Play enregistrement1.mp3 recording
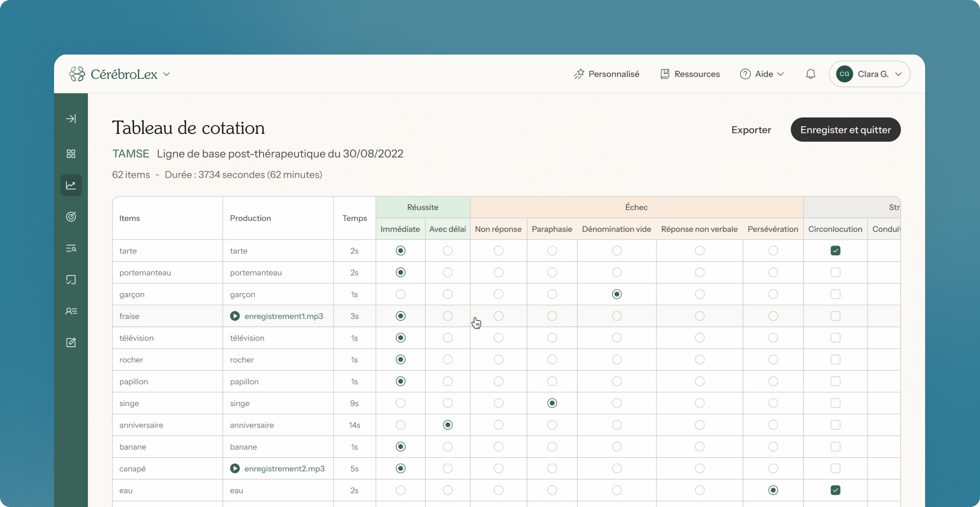This screenshot has width=980, height=507. [x=235, y=316]
